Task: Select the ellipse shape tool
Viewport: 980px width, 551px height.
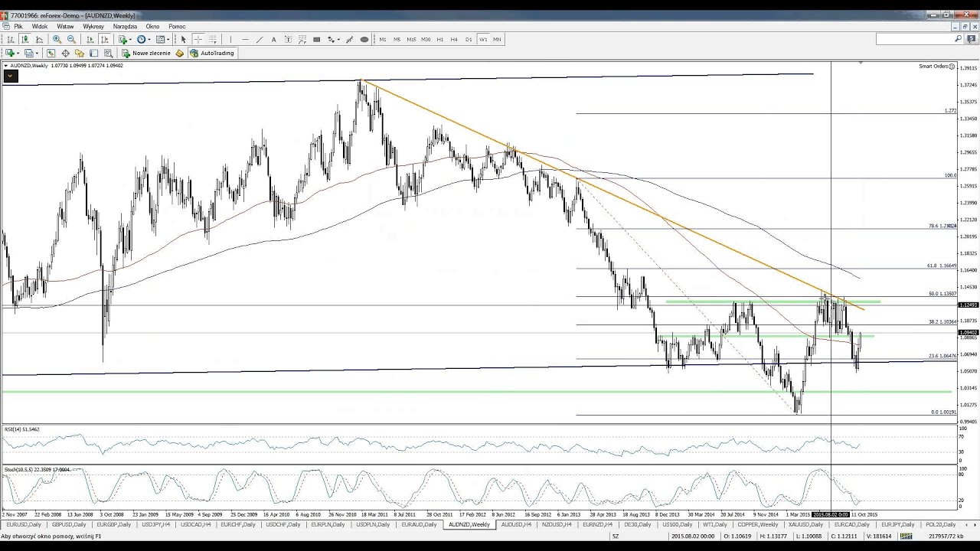Action: pyautogui.click(x=364, y=39)
